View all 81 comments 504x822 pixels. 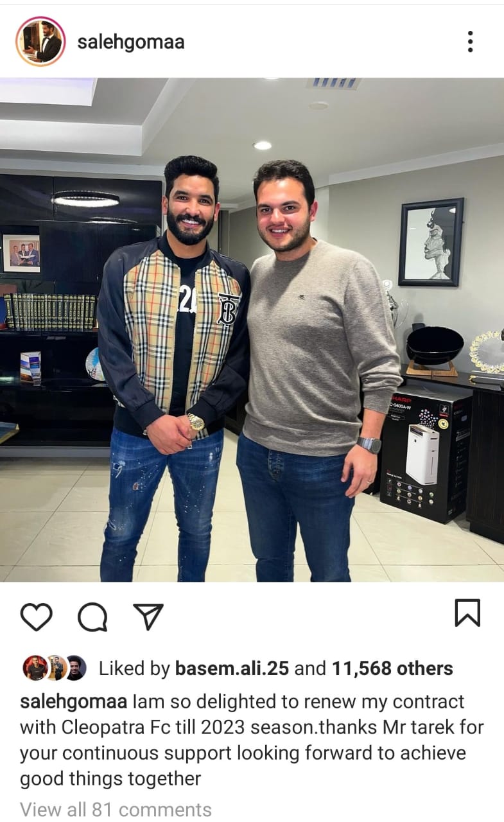116,809
